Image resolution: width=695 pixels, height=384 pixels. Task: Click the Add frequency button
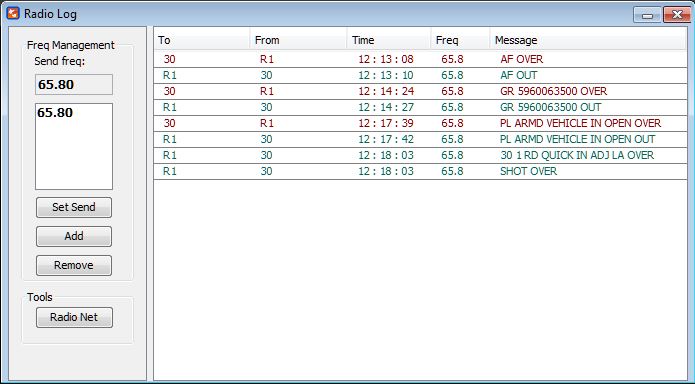click(x=74, y=236)
